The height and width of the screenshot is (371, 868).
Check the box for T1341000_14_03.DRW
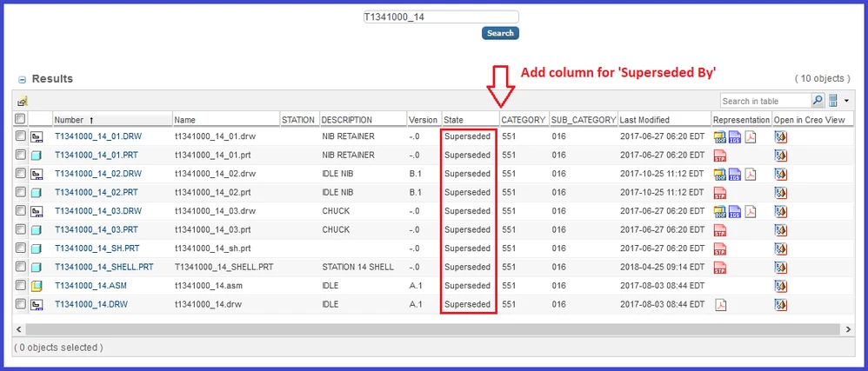point(21,210)
